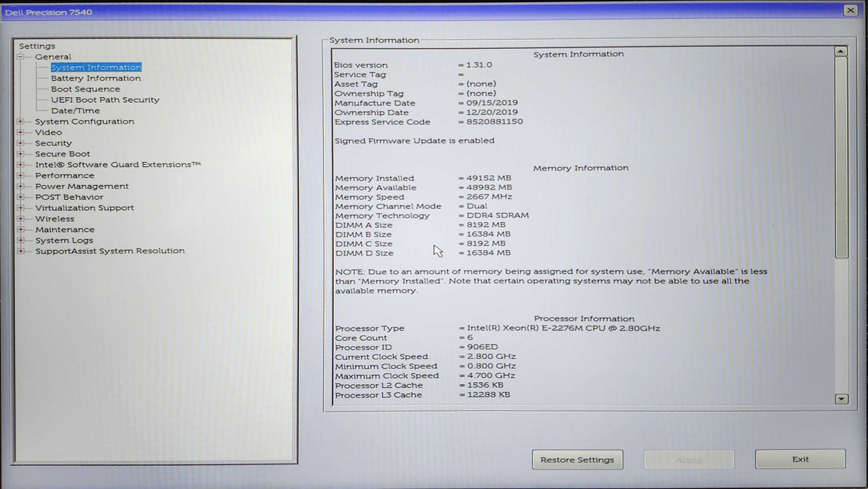Click the Restore Settings button
This screenshot has width=868, height=489.
click(578, 459)
